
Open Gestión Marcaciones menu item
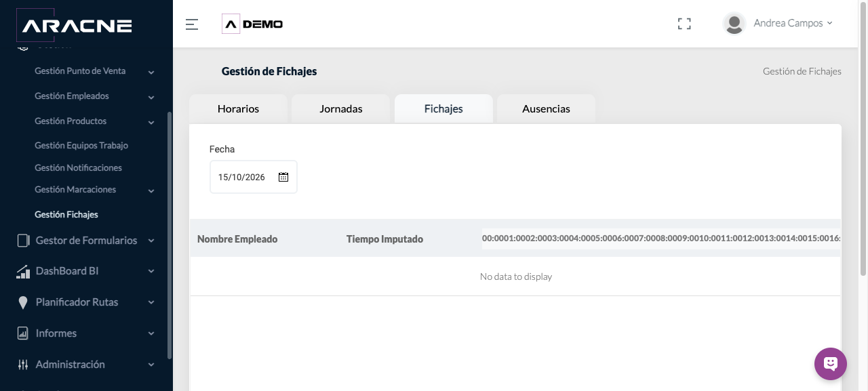point(75,190)
